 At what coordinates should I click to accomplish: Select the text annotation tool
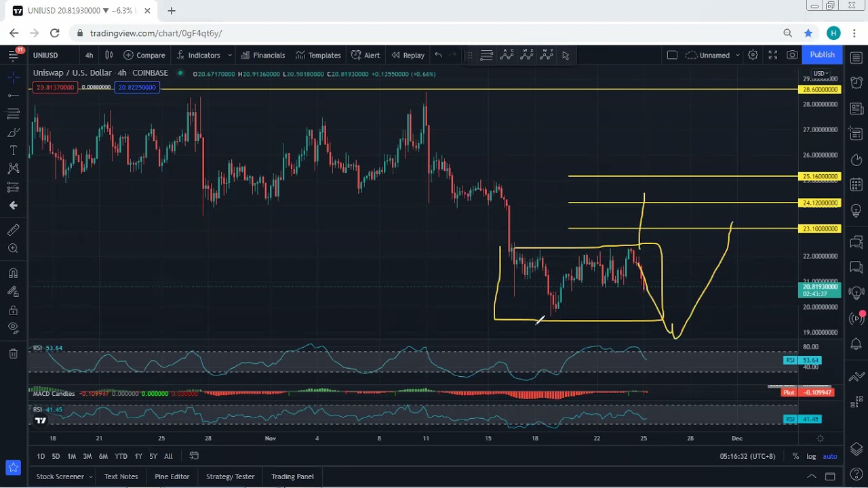click(x=13, y=150)
